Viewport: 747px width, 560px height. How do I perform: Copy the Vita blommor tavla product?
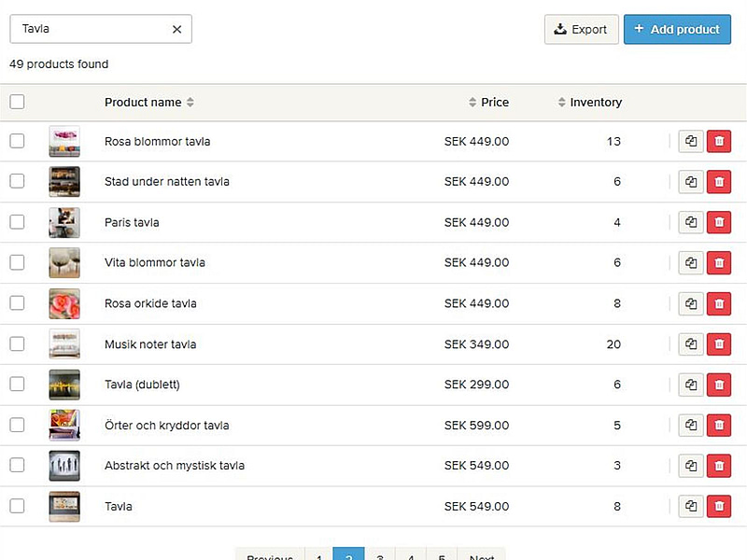coord(691,263)
